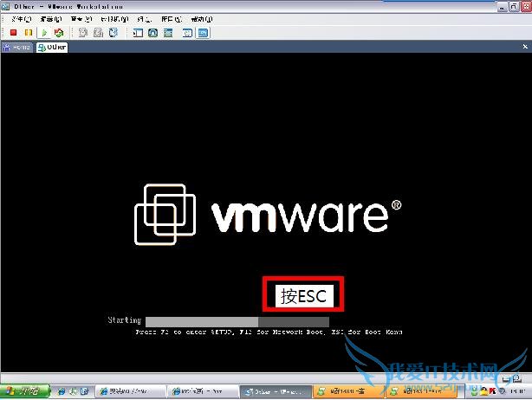Open the Windows (窗口) menu
Viewport: 532px width, 400px height.
172,19
